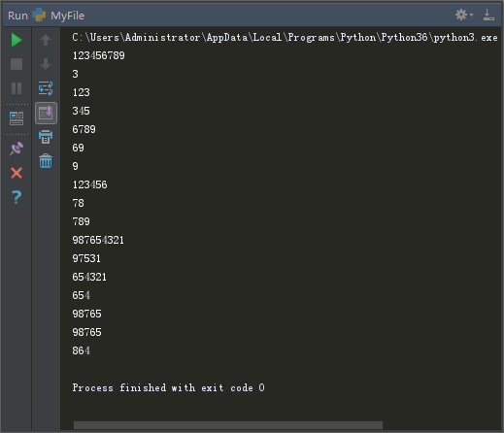Pause output with the pause icon
This screenshot has width=504, height=433.
pyautogui.click(x=17, y=88)
